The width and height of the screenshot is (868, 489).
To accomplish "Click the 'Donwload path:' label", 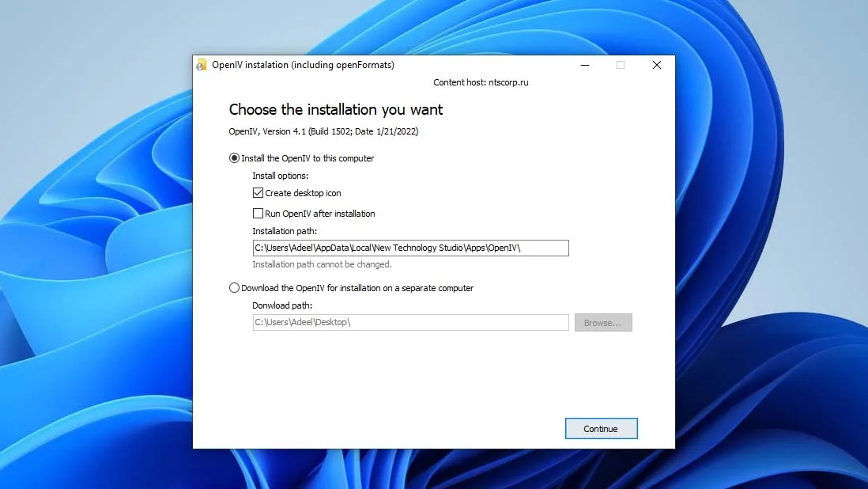I will pos(282,305).
